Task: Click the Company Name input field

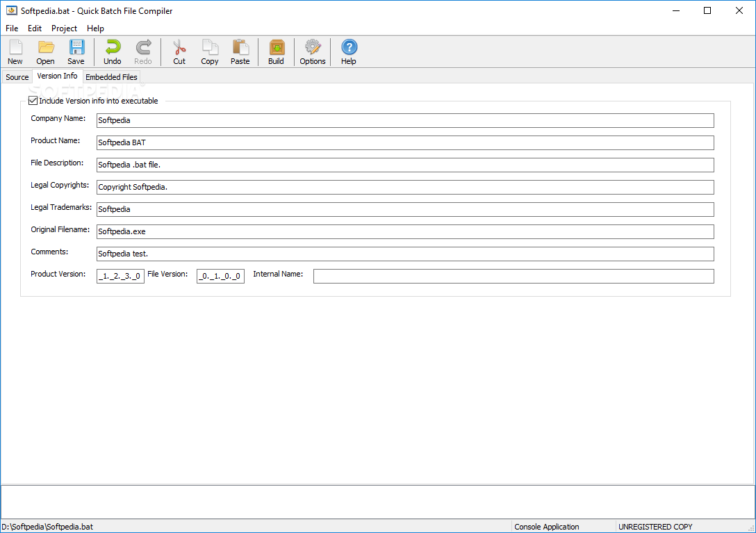Action: (405, 121)
